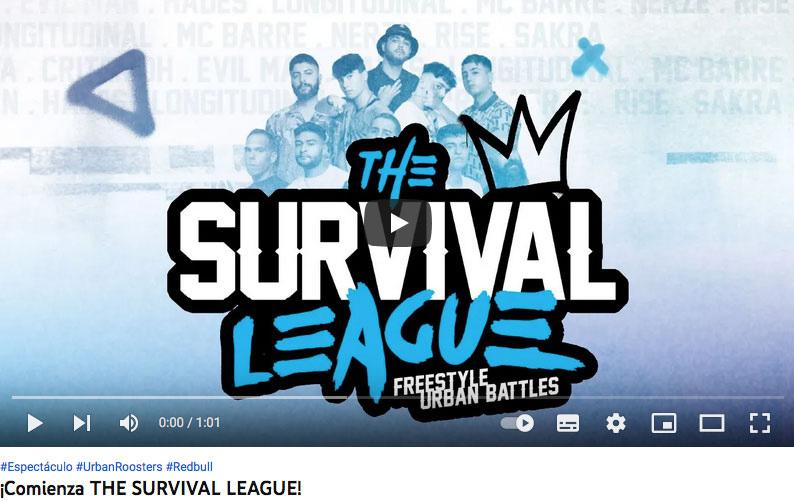
Task: Switch to theater mode view
Action: pos(711,423)
